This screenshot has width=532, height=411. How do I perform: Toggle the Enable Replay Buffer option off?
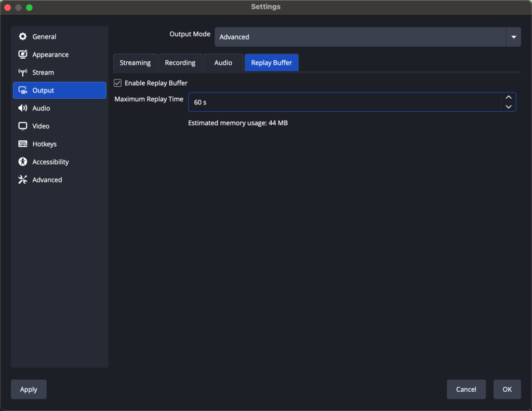coord(117,83)
